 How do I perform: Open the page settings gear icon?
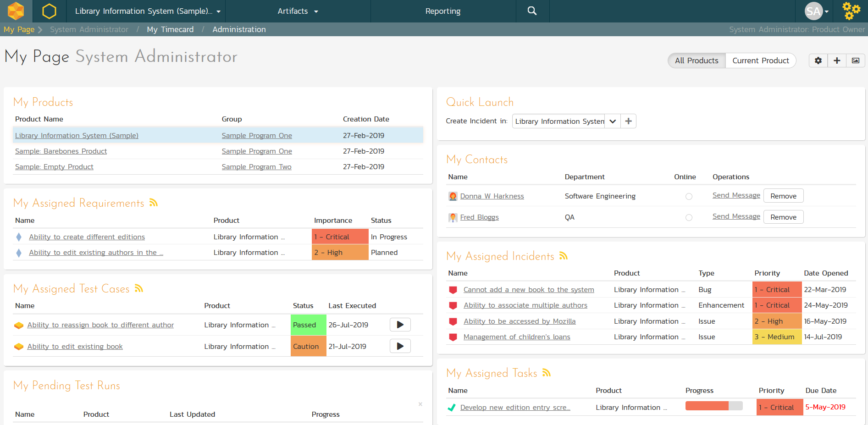(x=818, y=61)
